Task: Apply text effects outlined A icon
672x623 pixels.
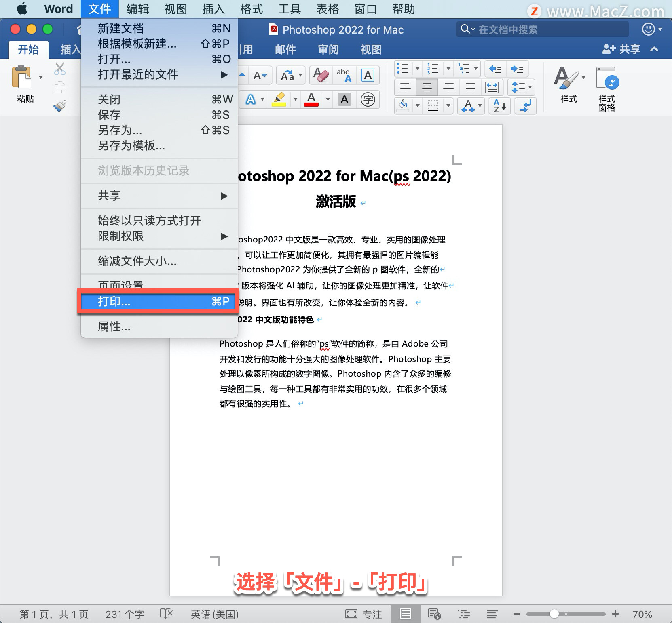Action: click(x=251, y=99)
